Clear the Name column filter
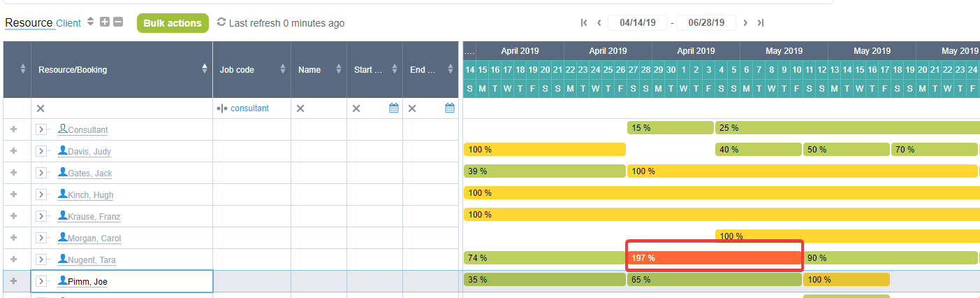Screen dimensions: 980x298 point(300,108)
